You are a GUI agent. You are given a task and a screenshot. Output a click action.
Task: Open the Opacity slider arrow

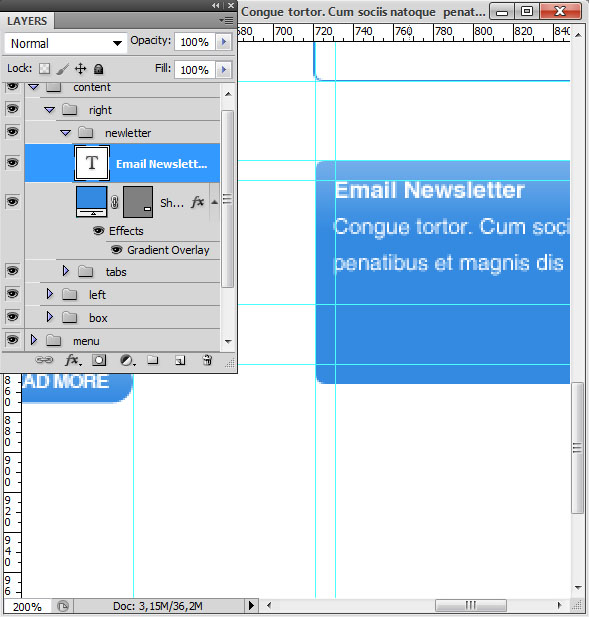(x=224, y=42)
